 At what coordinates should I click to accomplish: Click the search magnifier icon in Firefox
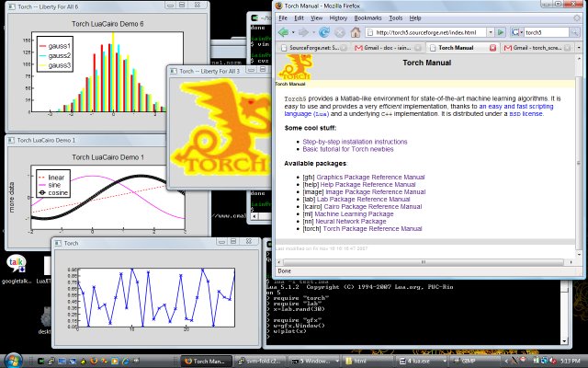[x=576, y=32]
